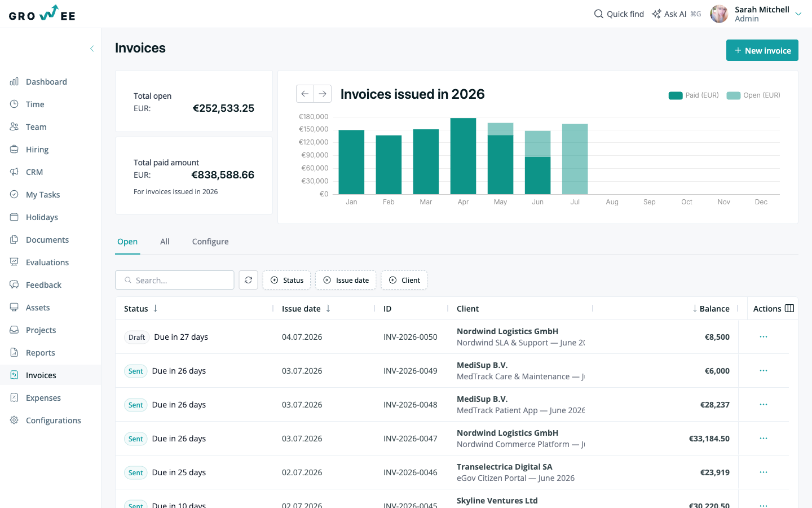This screenshot has height=508, width=812.
Task: Click the July open bar in chart
Action: 575,159
